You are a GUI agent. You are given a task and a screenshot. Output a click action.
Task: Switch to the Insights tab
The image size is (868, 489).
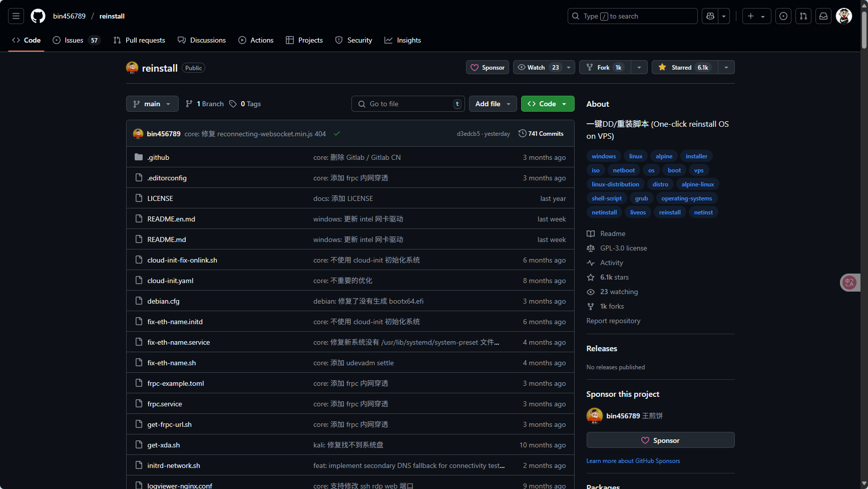point(403,40)
